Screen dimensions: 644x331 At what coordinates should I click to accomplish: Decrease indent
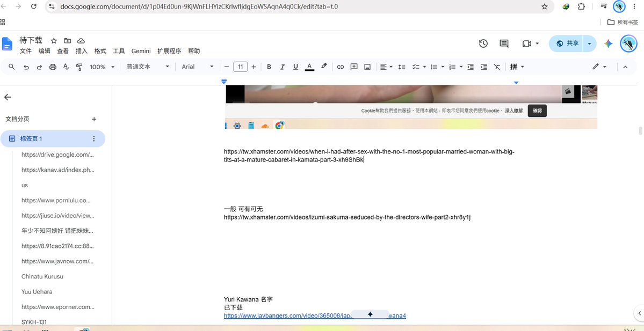coord(471,67)
